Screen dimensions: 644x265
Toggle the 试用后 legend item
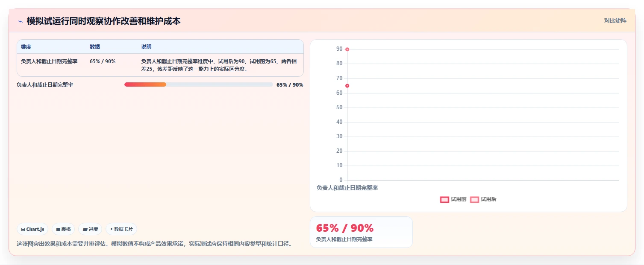(483, 199)
